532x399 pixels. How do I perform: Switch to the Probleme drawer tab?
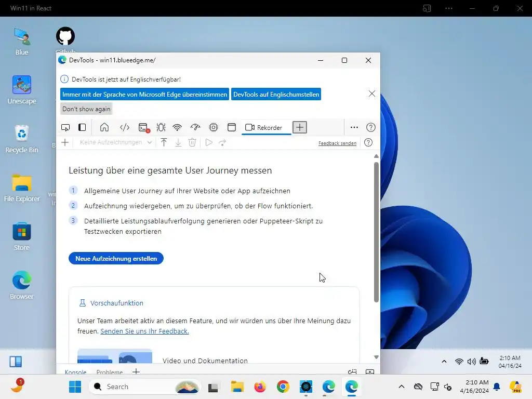point(109,372)
